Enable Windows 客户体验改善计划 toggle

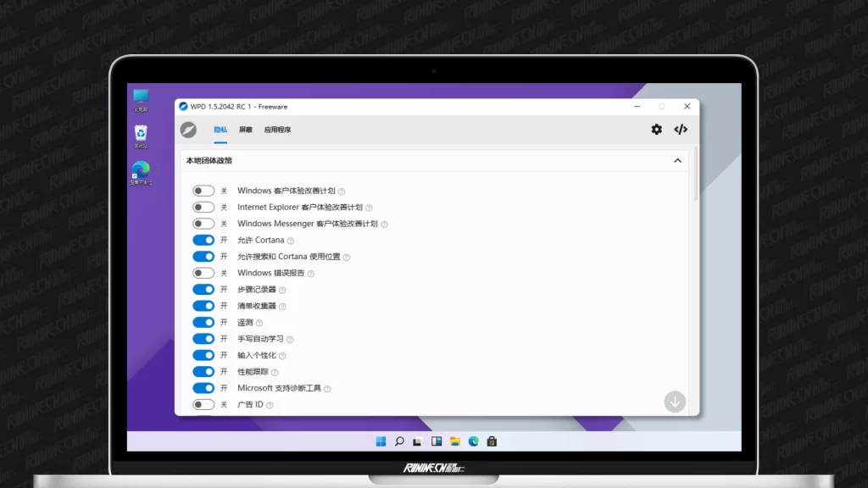coord(203,191)
